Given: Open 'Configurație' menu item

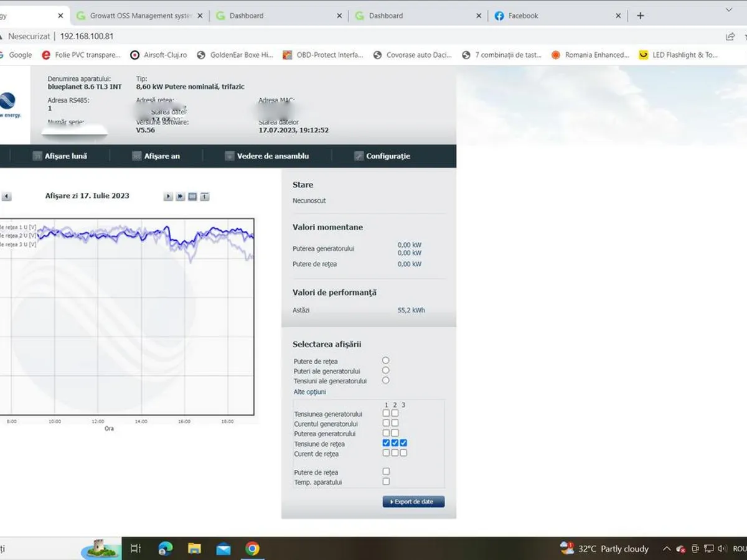Looking at the screenshot, I should [x=388, y=156].
